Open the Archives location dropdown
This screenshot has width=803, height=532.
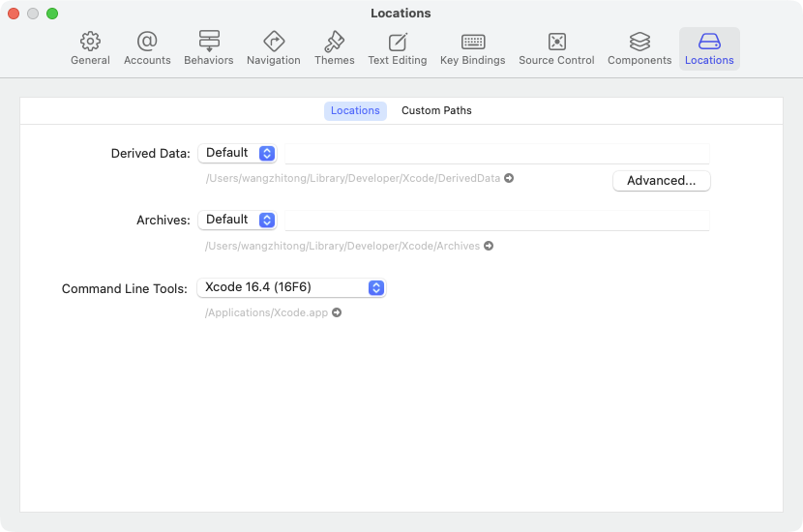(238, 220)
